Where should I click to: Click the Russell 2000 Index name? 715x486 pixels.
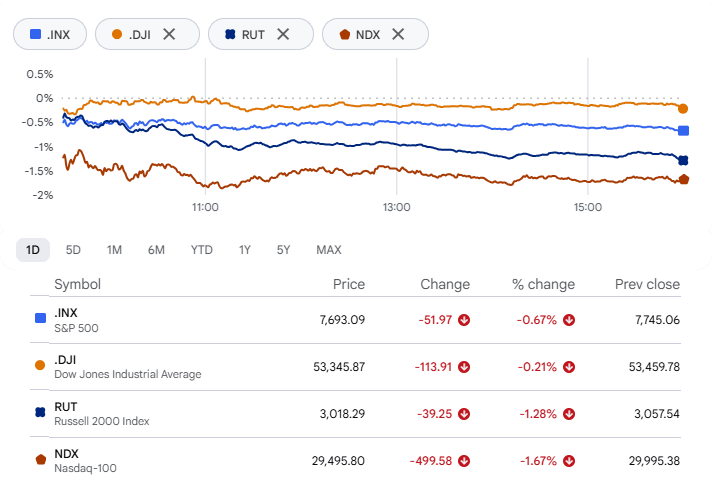click(x=102, y=421)
